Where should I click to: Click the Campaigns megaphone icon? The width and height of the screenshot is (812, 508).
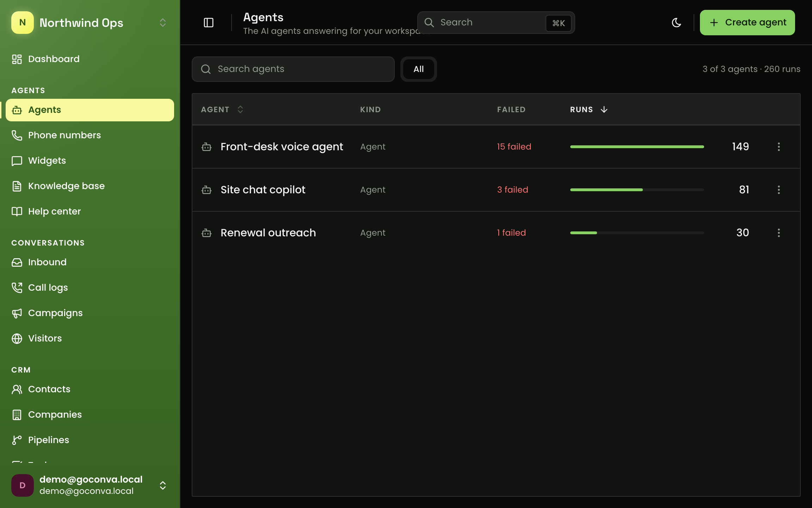(17, 313)
